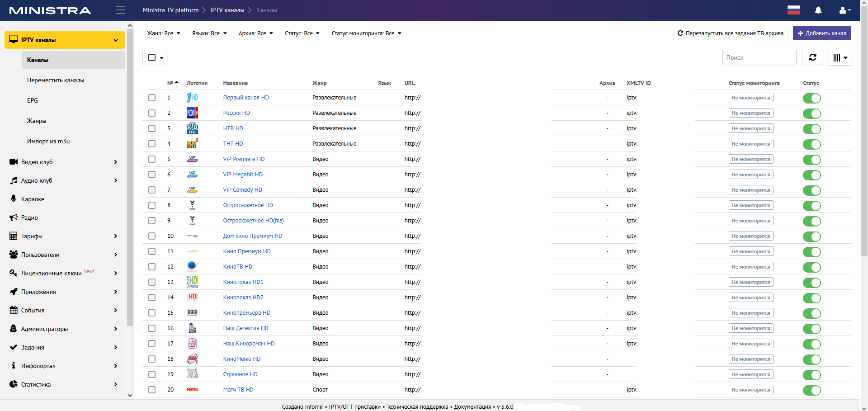Click the Наш Детектив HD logo
The height and width of the screenshot is (411, 868).
[x=192, y=328]
